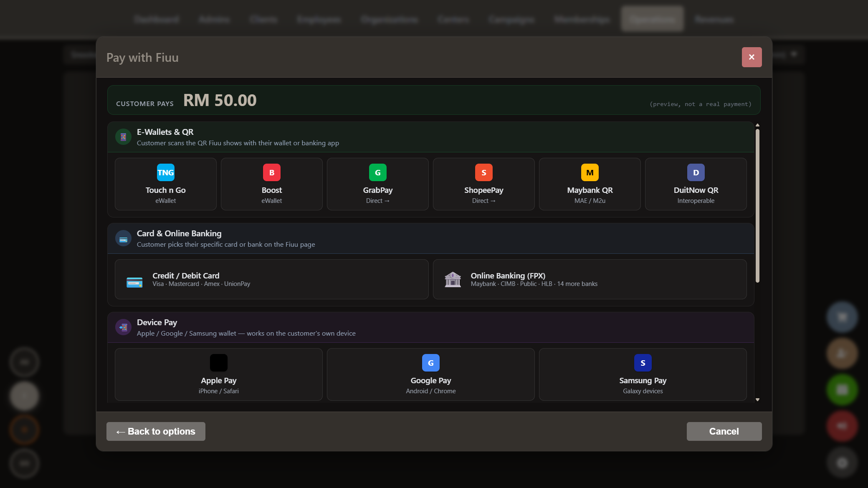This screenshot has height=488, width=868.
Task: Click the '(preview, not a real payment)' note
Action: click(x=700, y=104)
